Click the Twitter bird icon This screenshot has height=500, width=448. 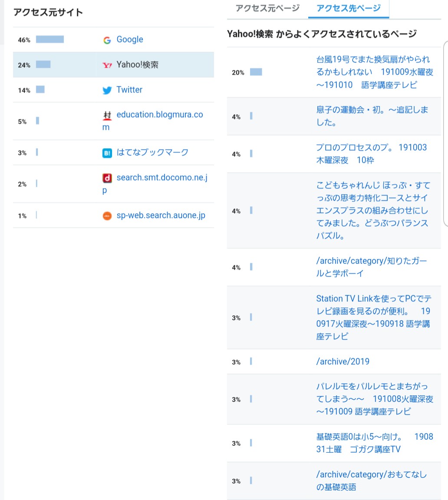(x=107, y=90)
